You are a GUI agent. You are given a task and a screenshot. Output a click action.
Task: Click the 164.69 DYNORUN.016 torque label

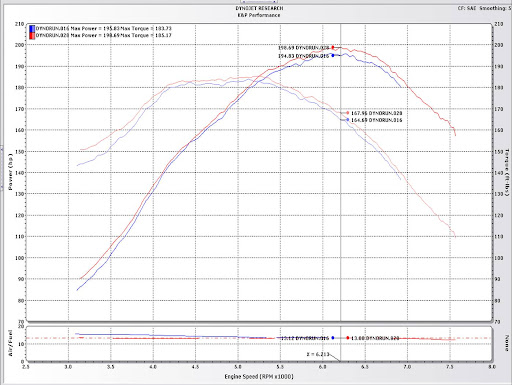point(377,120)
